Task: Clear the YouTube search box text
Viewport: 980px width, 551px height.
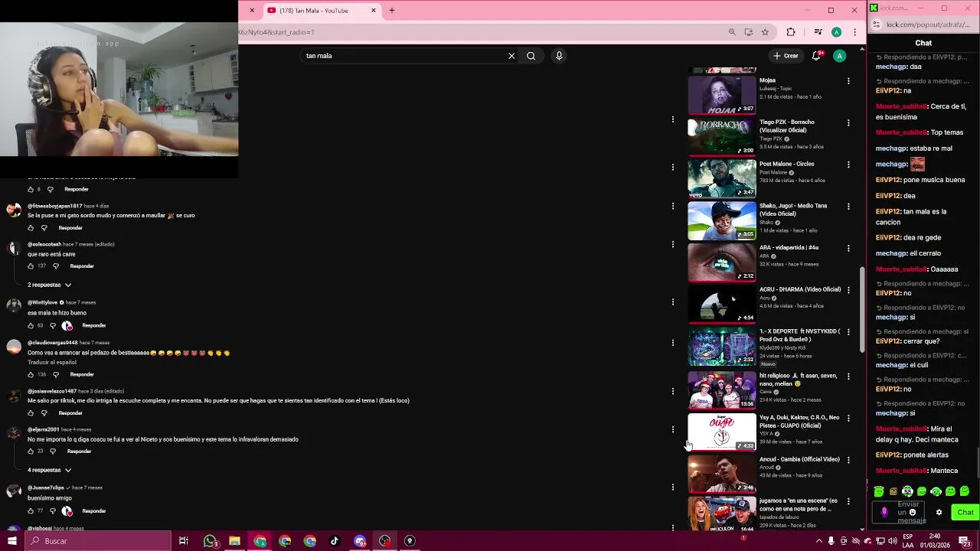Action: [511, 56]
